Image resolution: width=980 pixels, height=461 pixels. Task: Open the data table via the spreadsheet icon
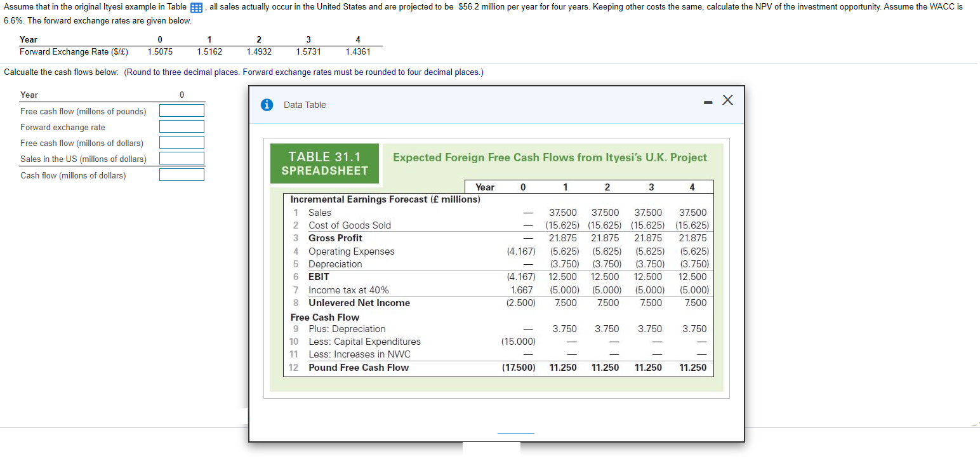click(x=195, y=8)
